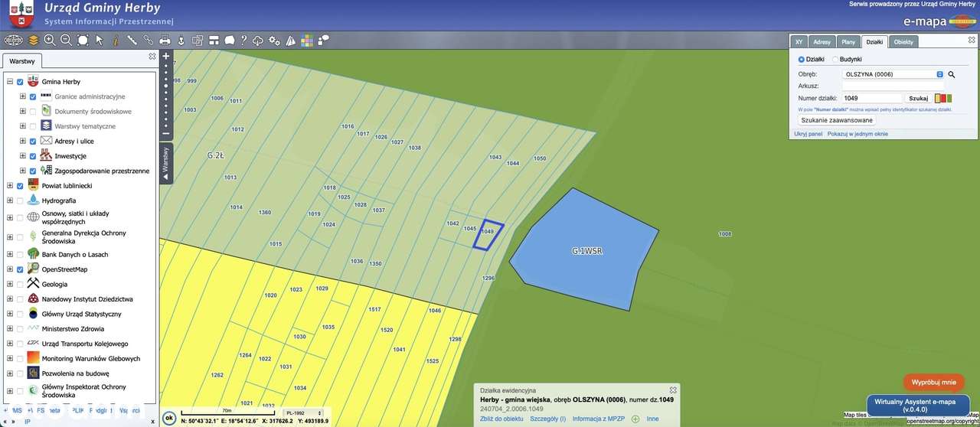Expand the Geologia layer group

click(10, 284)
